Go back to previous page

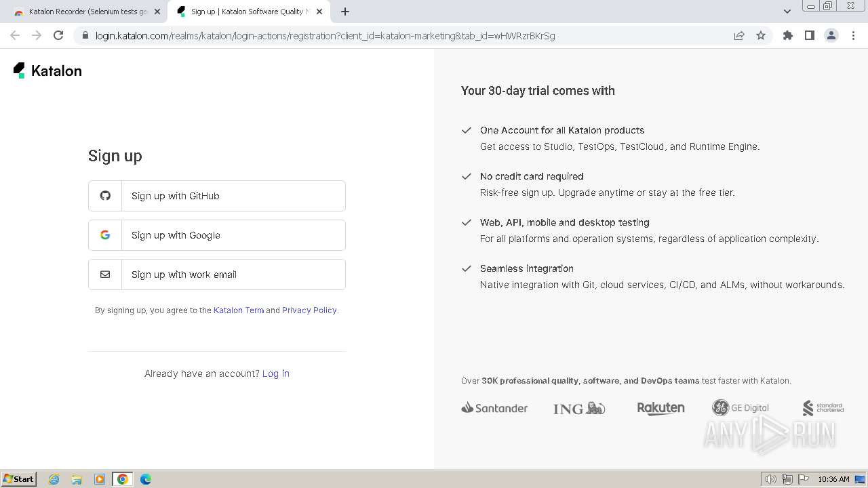(x=15, y=35)
